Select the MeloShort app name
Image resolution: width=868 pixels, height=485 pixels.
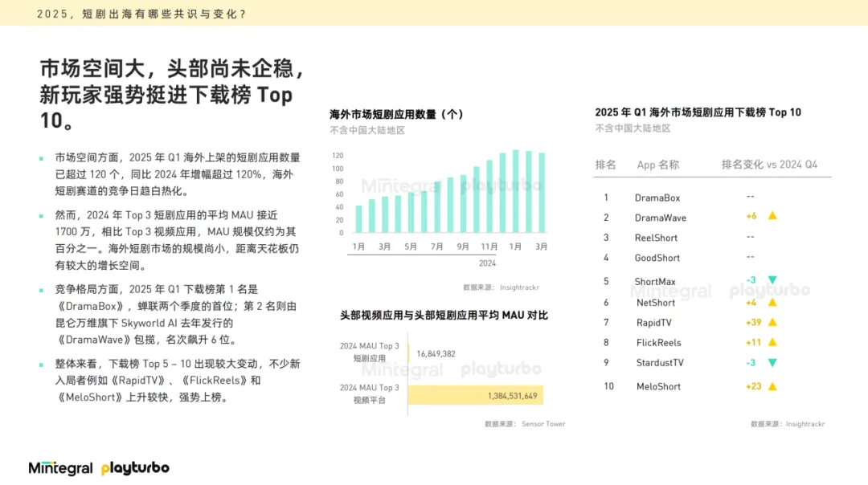click(x=658, y=386)
